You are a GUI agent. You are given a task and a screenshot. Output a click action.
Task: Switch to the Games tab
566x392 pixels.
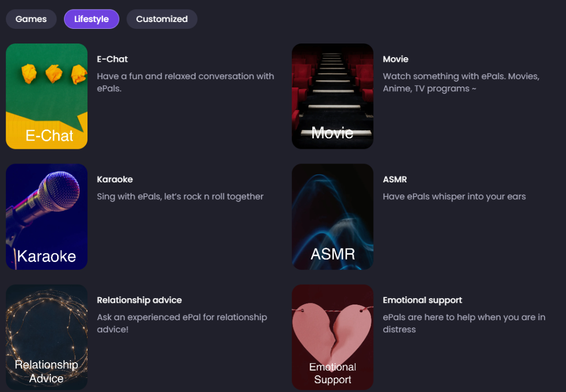[31, 19]
